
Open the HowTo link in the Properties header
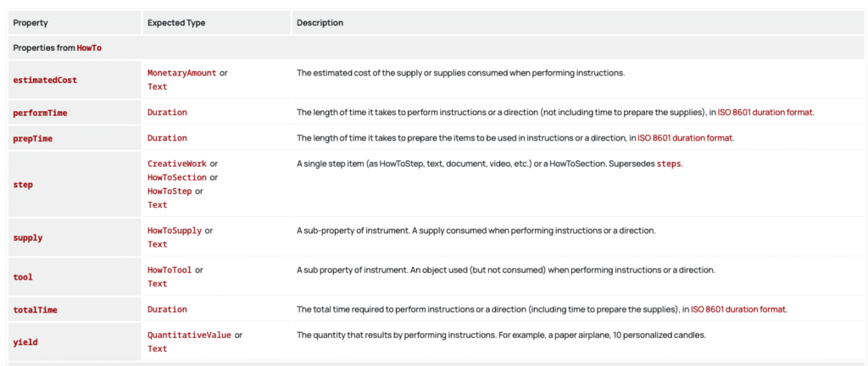coord(90,47)
